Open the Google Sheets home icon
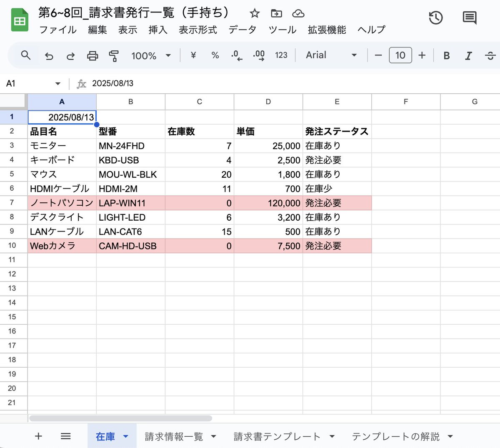Image resolution: width=500 pixels, height=448 pixels. 20,20
